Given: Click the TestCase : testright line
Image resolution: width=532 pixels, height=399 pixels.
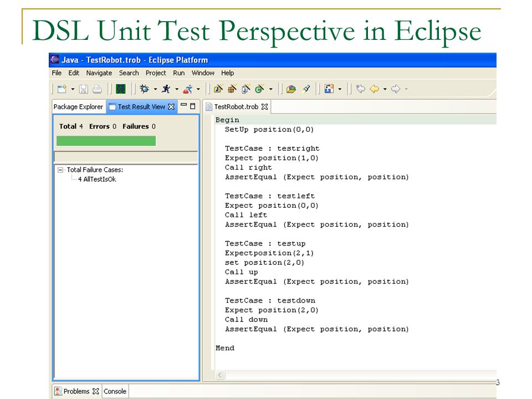Looking at the screenshot, I should (272, 149).
